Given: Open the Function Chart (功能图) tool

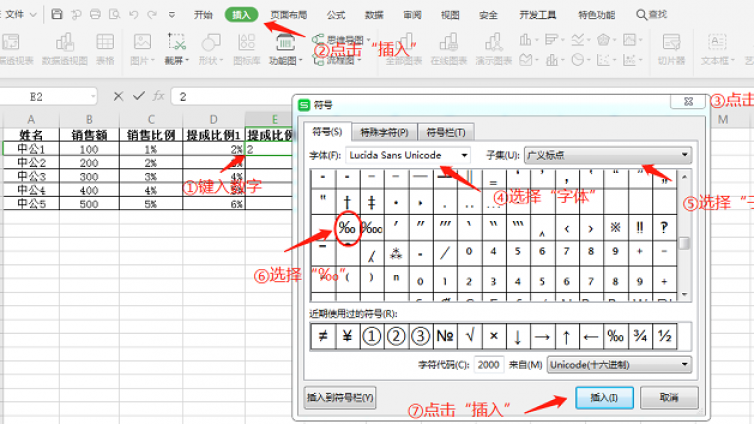Looking at the screenshot, I should (x=285, y=49).
